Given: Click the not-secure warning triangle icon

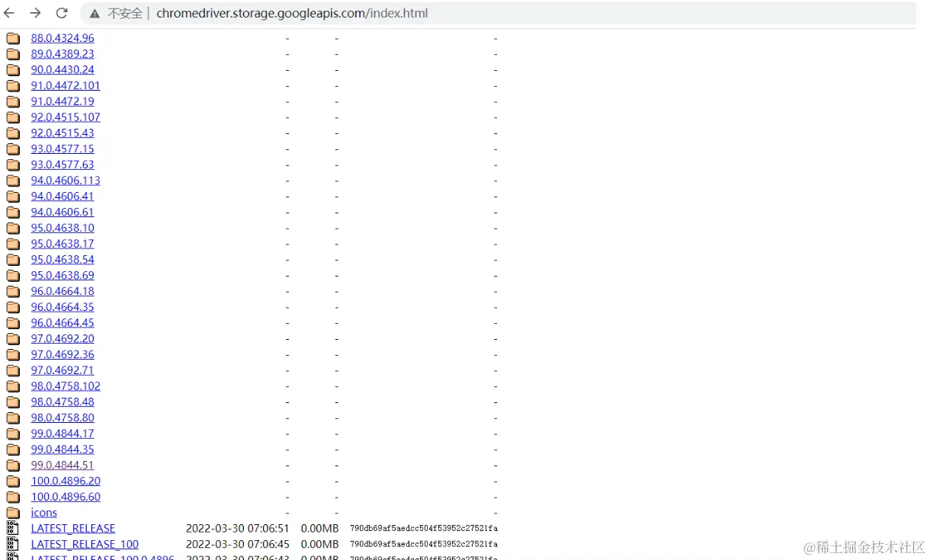Looking at the screenshot, I should pyautogui.click(x=95, y=14).
